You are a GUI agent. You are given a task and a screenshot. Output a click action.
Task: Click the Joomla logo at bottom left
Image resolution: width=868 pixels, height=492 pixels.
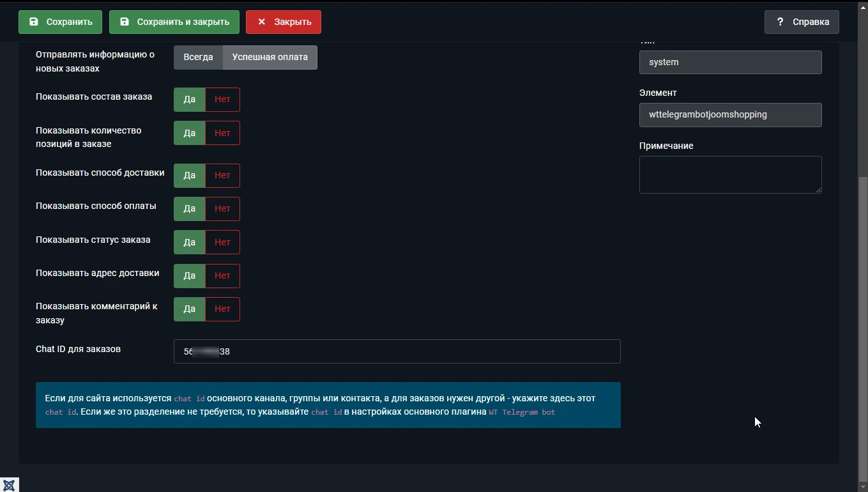tap(9, 485)
